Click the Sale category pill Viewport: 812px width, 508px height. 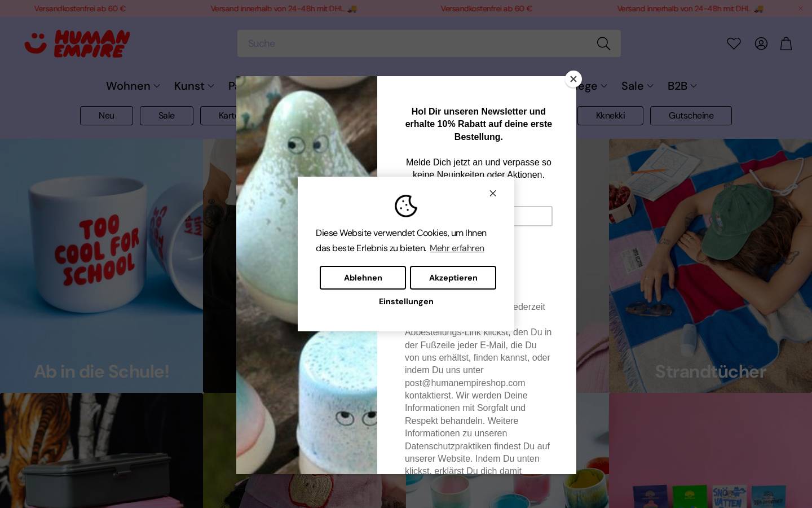point(166,116)
